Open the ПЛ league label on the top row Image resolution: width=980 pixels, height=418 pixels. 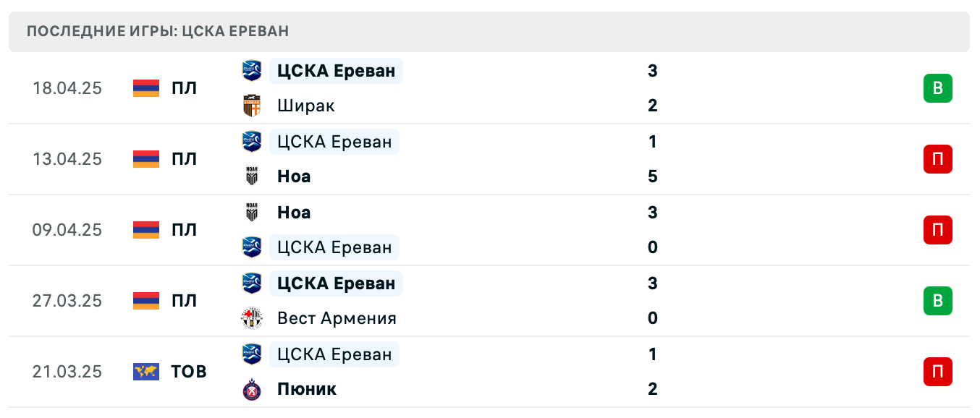click(185, 88)
